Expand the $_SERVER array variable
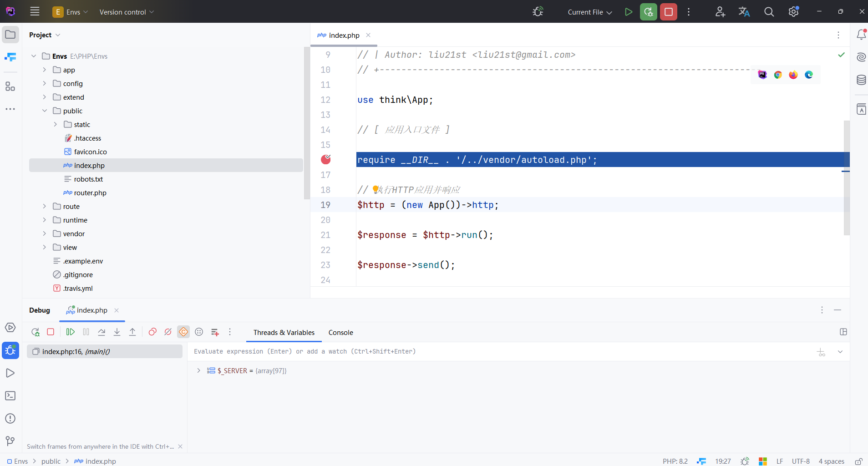The image size is (868, 466). click(198, 370)
